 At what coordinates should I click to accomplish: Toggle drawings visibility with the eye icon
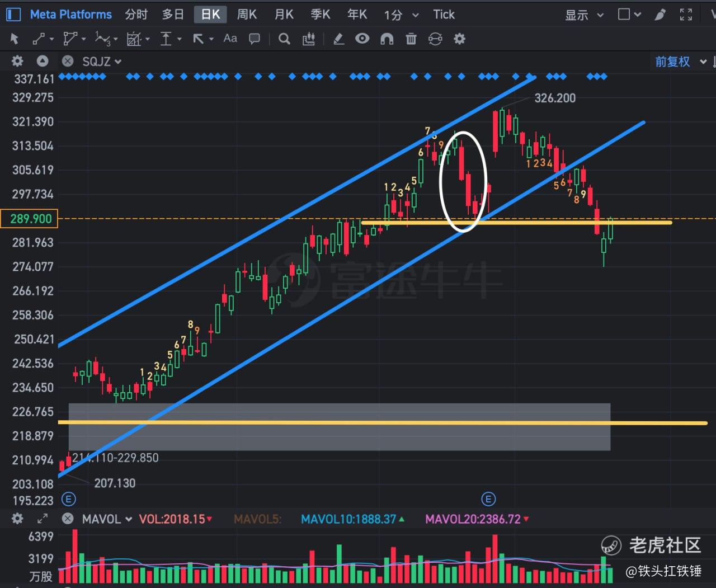362,39
